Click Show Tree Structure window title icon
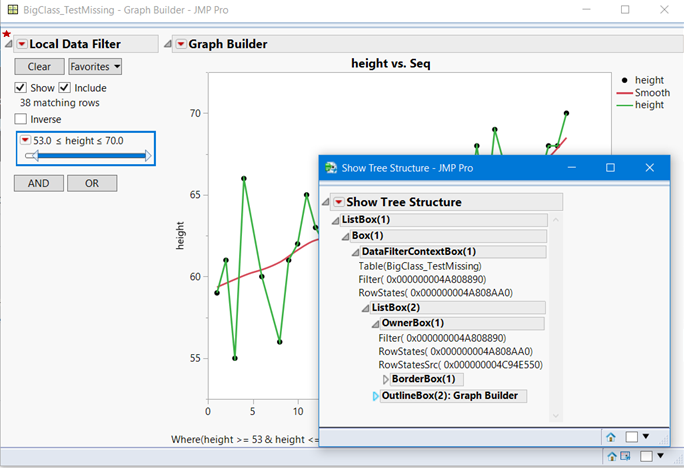 pyautogui.click(x=331, y=168)
